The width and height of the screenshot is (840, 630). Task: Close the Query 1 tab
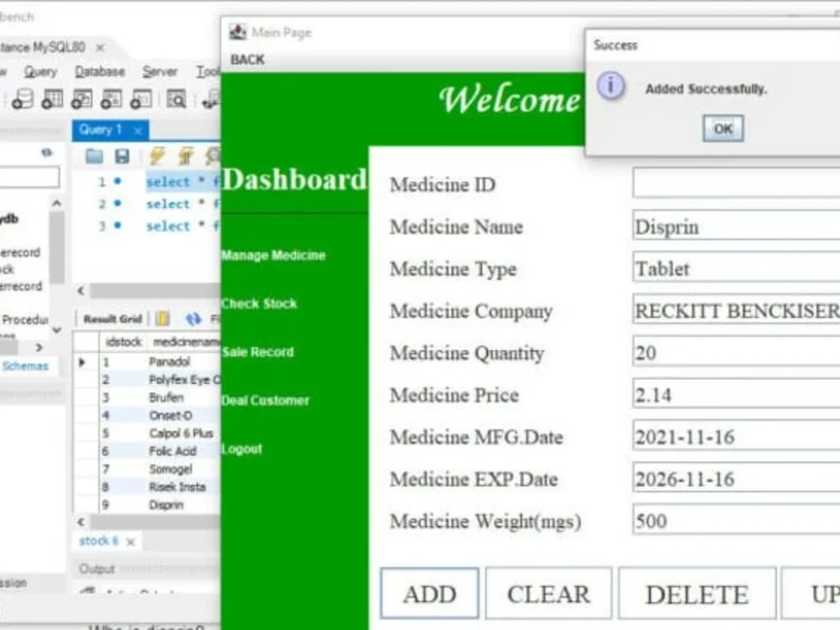point(139,130)
